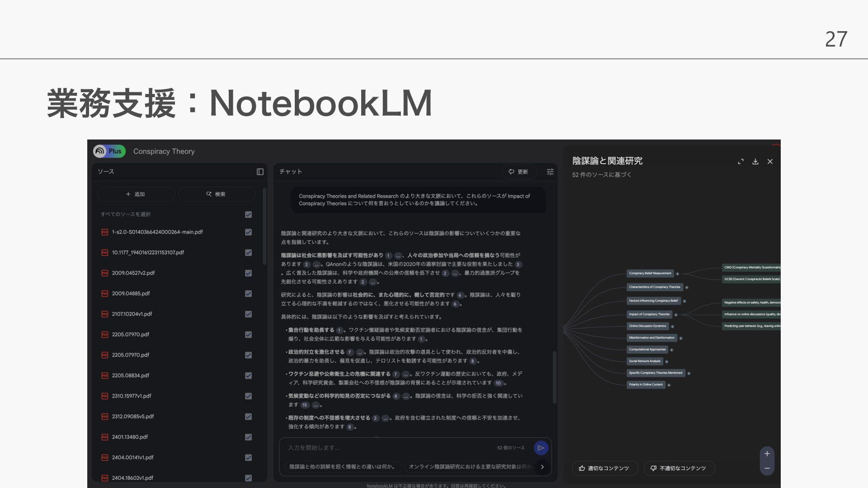Collapse Impact of Conspiracy Theories node

click(676, 314)
